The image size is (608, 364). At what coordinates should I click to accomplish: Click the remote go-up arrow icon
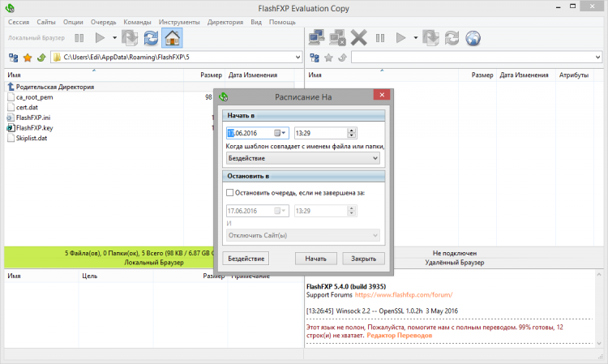(342, 58)
